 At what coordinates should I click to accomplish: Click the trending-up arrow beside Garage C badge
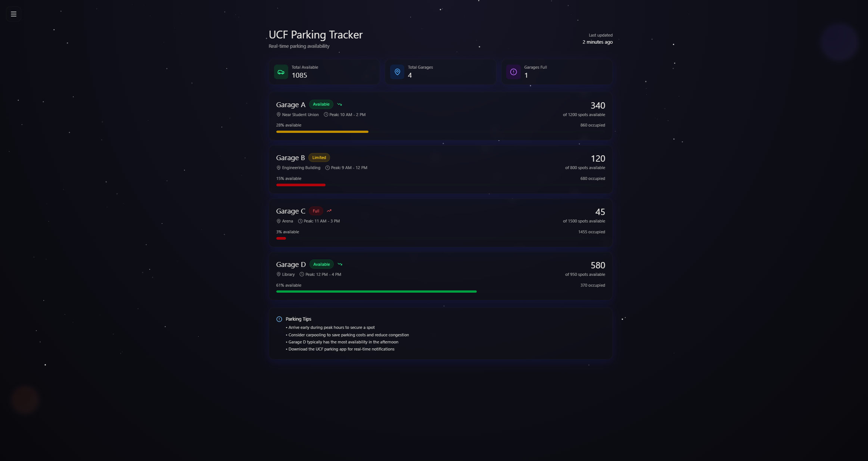click(x=329, y=211)
